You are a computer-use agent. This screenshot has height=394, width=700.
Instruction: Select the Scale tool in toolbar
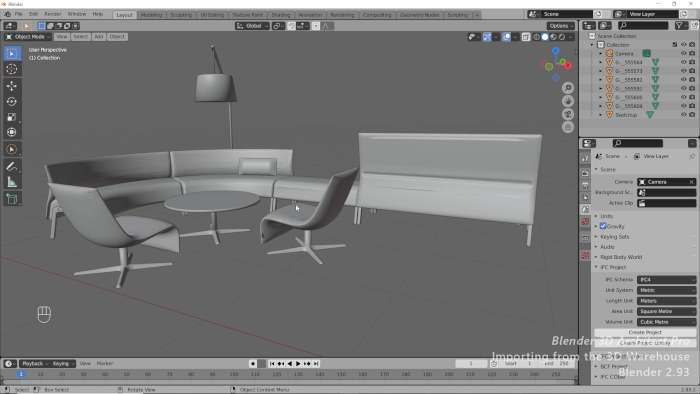pos(12,117)
